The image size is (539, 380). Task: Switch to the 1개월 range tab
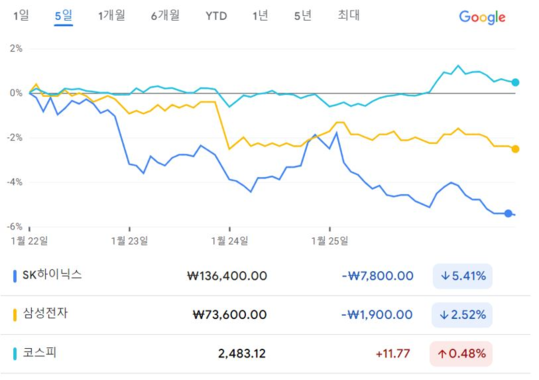pos(112,15)
